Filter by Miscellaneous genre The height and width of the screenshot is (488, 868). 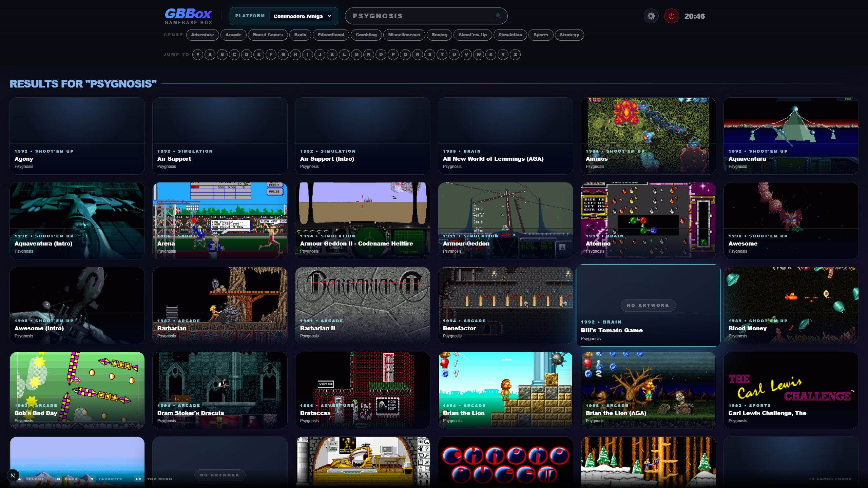click(404, 35)
